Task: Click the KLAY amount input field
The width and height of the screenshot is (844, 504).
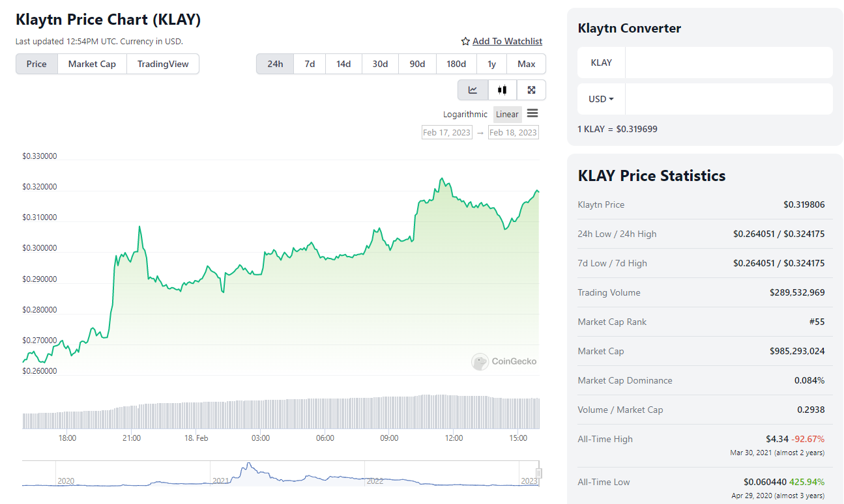Action: pos(729,63)
